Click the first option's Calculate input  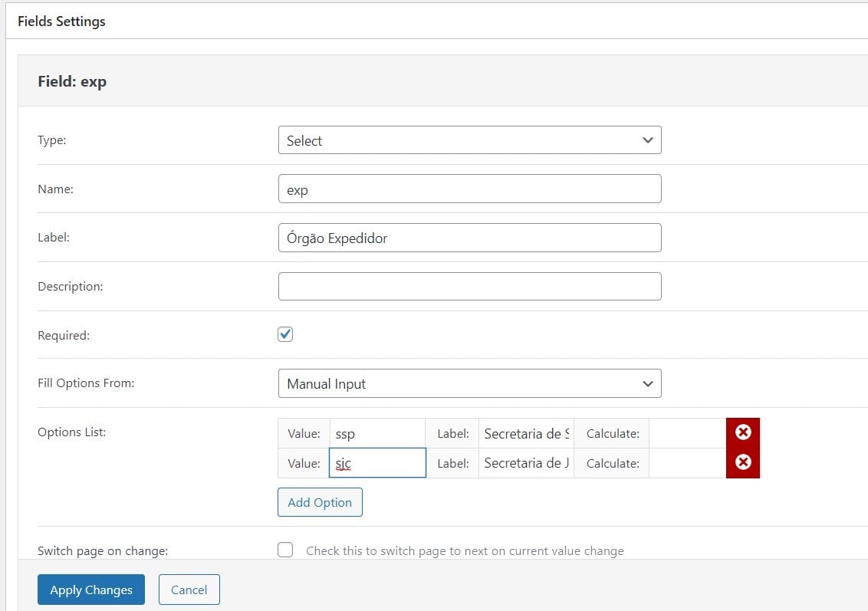(686, 433)
